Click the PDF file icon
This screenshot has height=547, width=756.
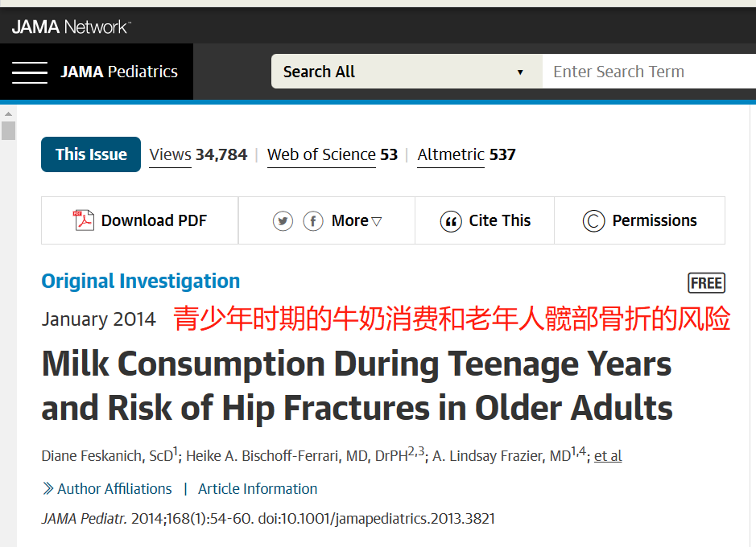click(x=84, y=220)
